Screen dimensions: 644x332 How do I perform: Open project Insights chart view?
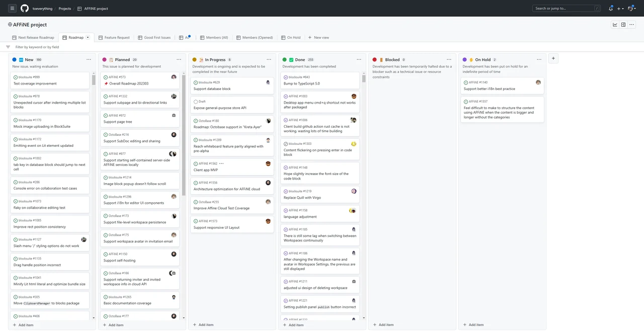coord(615,25)
